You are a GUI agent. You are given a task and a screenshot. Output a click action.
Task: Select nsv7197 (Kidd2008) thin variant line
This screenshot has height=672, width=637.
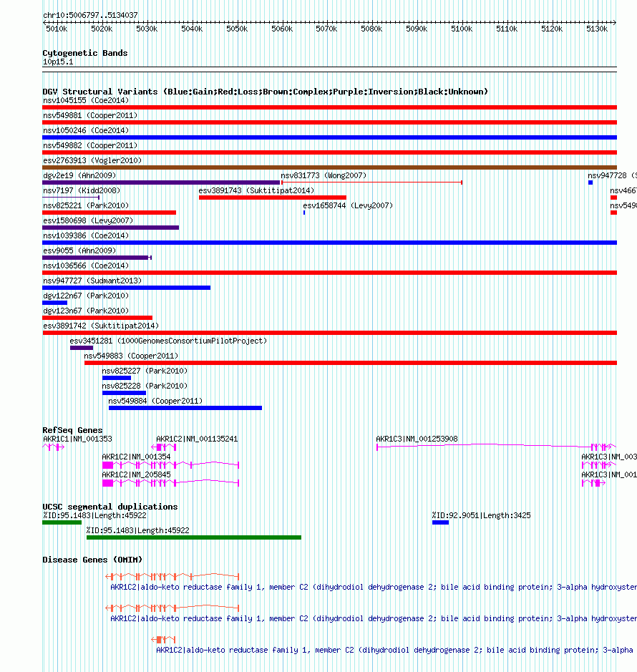[x=71, y=198]
